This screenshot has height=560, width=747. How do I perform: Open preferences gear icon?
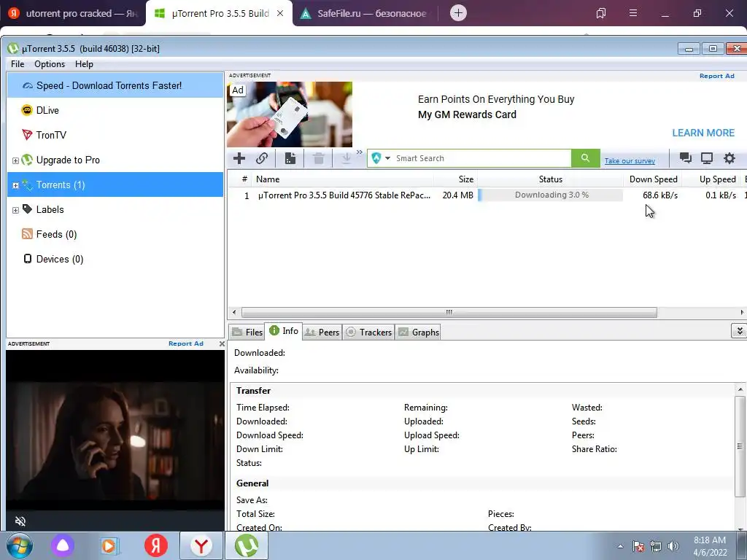pyautogui.click(x=729, y=158)
